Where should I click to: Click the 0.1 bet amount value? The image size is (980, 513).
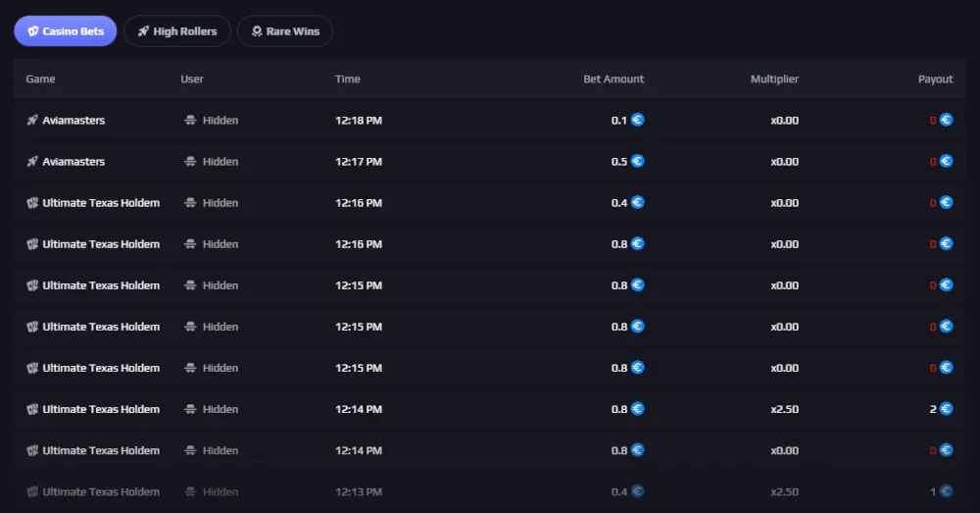pyautogui.click(x=618, y=120)
